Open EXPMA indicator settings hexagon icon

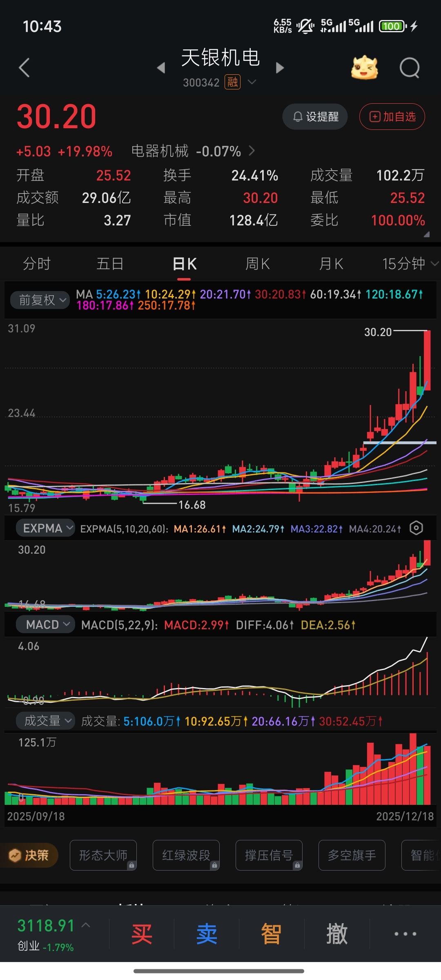[416, 528]
